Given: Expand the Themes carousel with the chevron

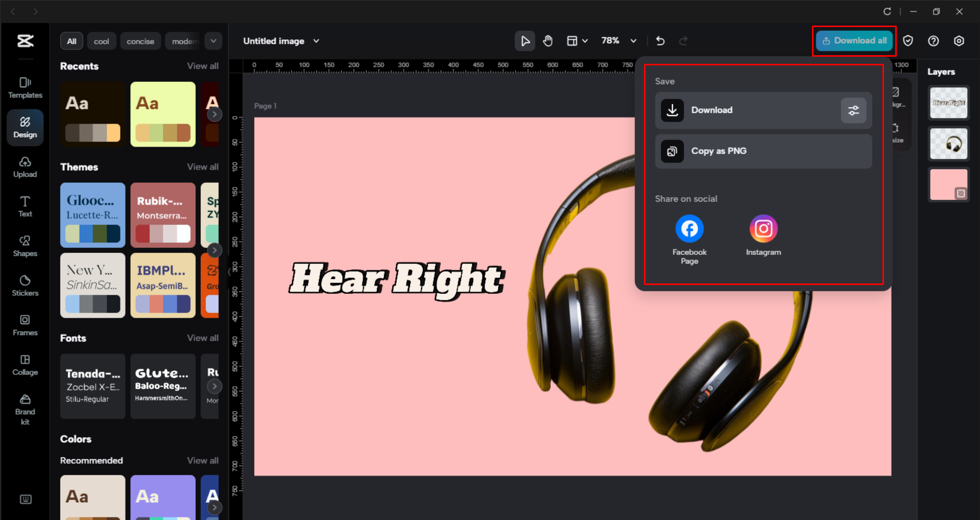Looking at the screenshot, I should click(214, 250).
